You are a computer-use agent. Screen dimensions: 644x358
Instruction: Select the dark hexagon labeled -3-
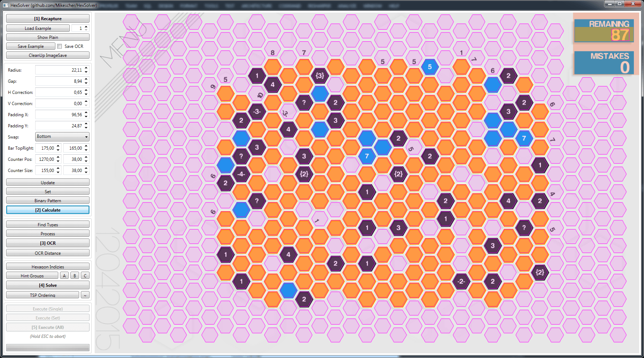[257, 112]
